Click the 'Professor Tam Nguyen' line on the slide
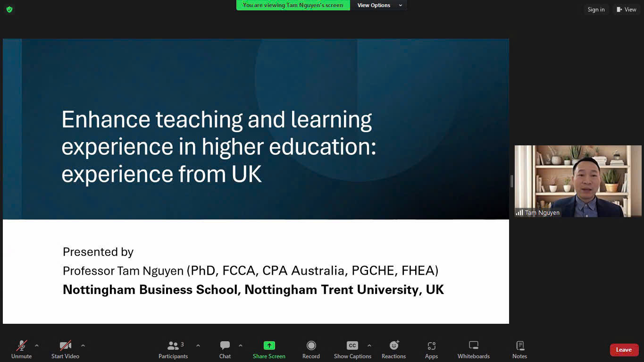644x362 pixels. [251, 270]
